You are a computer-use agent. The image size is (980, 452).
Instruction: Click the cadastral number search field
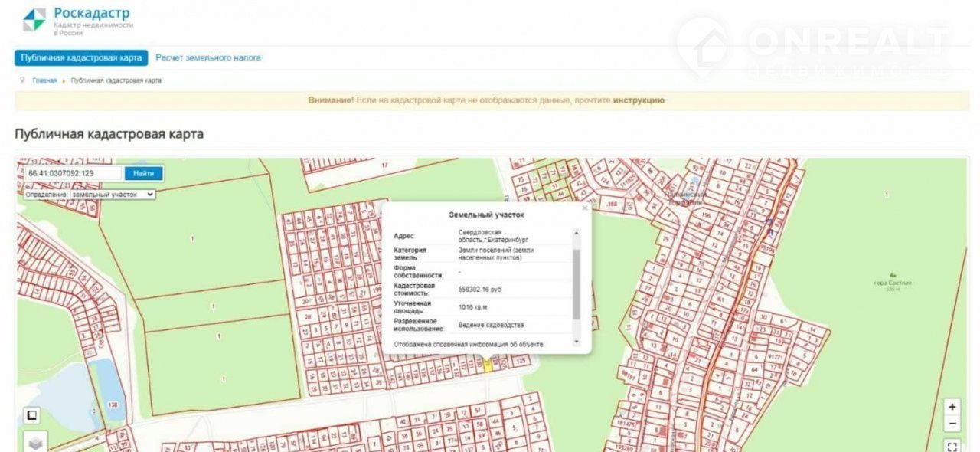click(x=73, y=173)
